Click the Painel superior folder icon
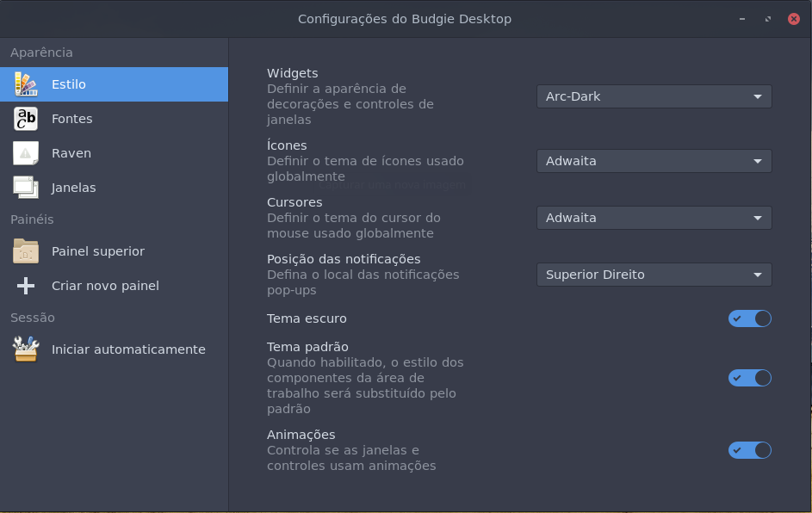 (x=26, y=251)
